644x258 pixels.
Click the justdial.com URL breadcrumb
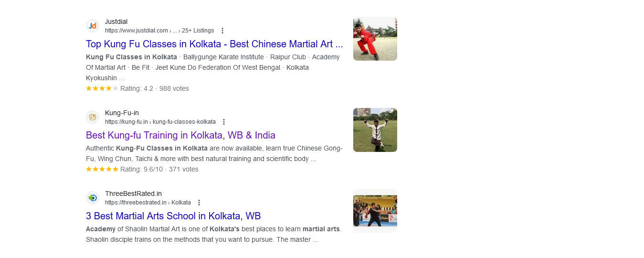pos(159,31)
